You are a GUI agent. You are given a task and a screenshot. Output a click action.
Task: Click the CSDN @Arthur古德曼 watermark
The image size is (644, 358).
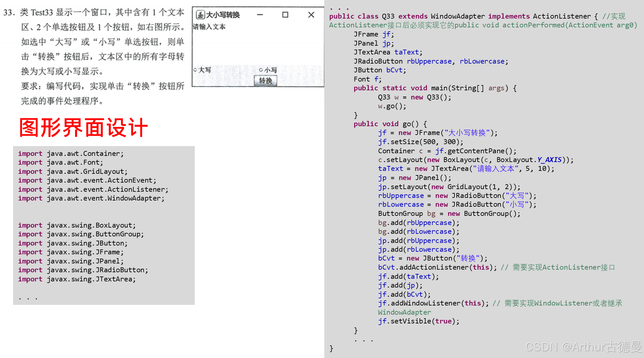(583, 347)
